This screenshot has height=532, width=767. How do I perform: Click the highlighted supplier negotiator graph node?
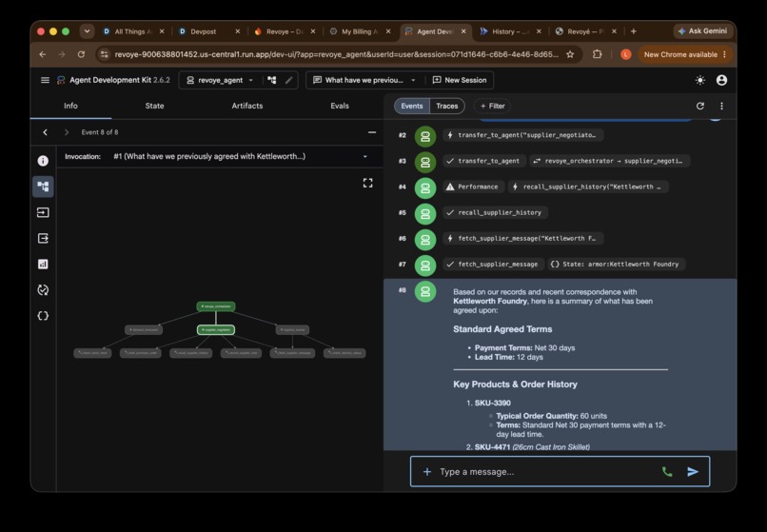pos(216,330)
